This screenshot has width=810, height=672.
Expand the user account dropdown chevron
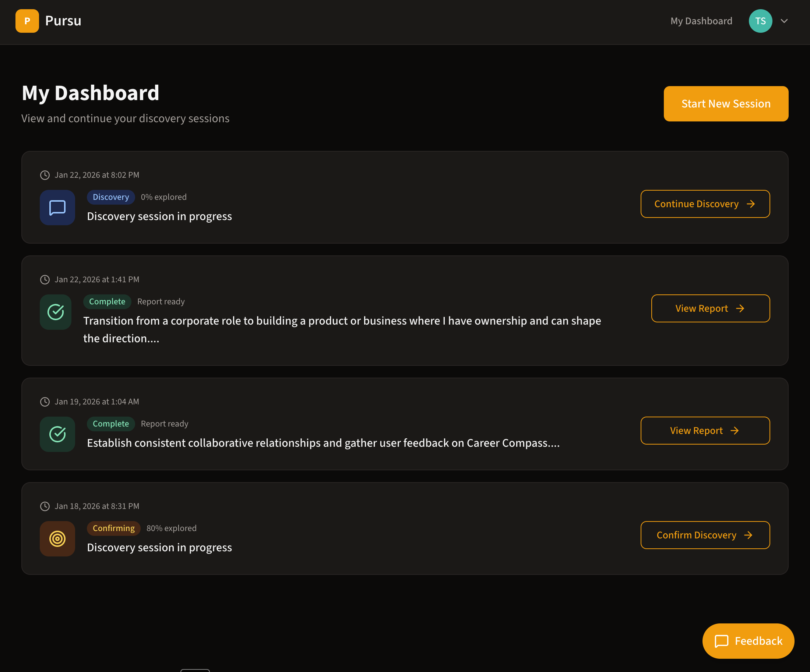(x=784, y=21)
